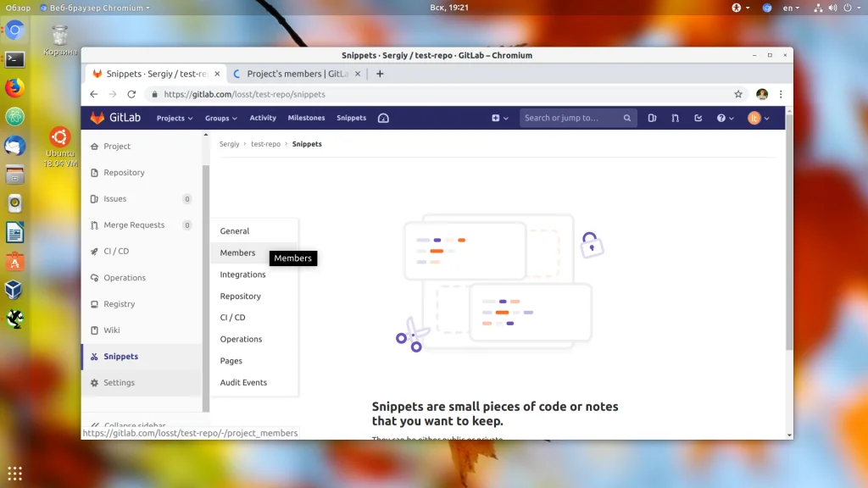Click Sergiy in the breadcrumb

[229, 144]
